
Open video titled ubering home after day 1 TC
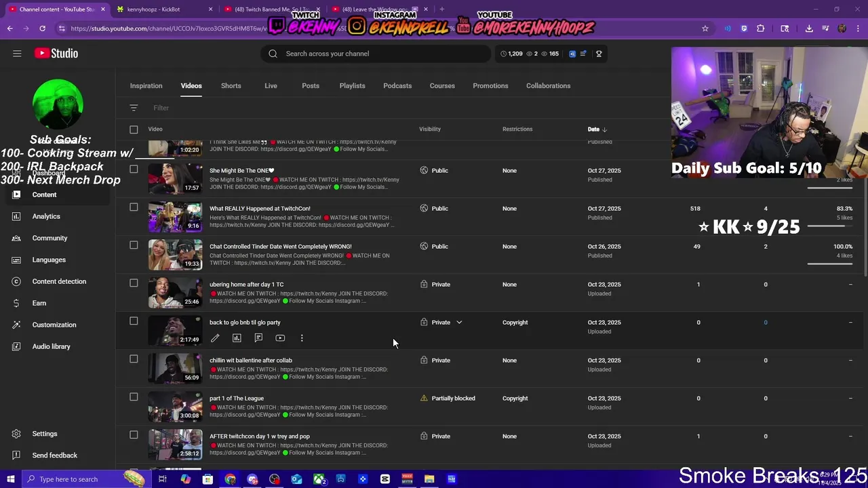pos(247,285)
